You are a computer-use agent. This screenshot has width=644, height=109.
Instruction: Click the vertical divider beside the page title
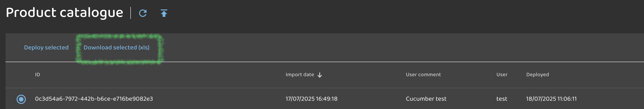click(x=131, y=13)
